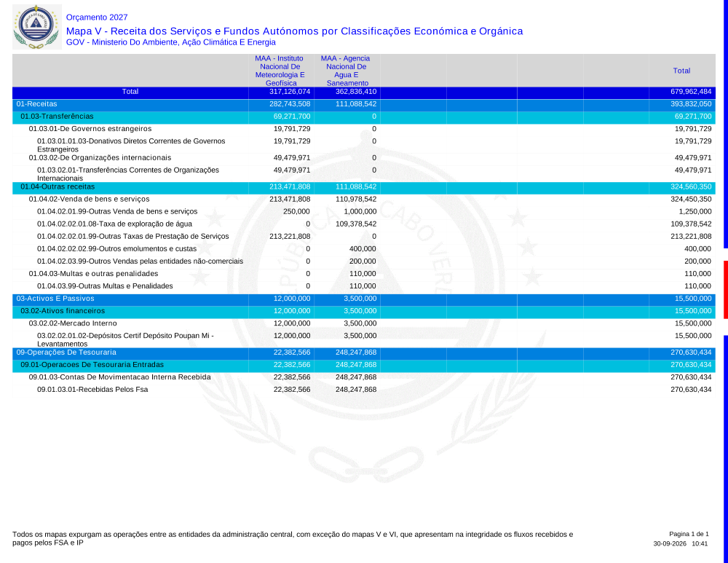Select the "03.02-Ativos financeiros" row label
The image size is (728, 563).
(63, 311)
